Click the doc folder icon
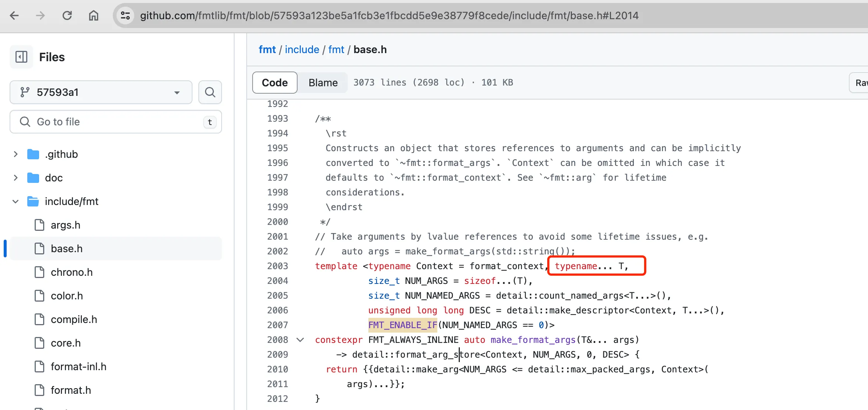This screenshot has width=868, height=410. [33, 178]
